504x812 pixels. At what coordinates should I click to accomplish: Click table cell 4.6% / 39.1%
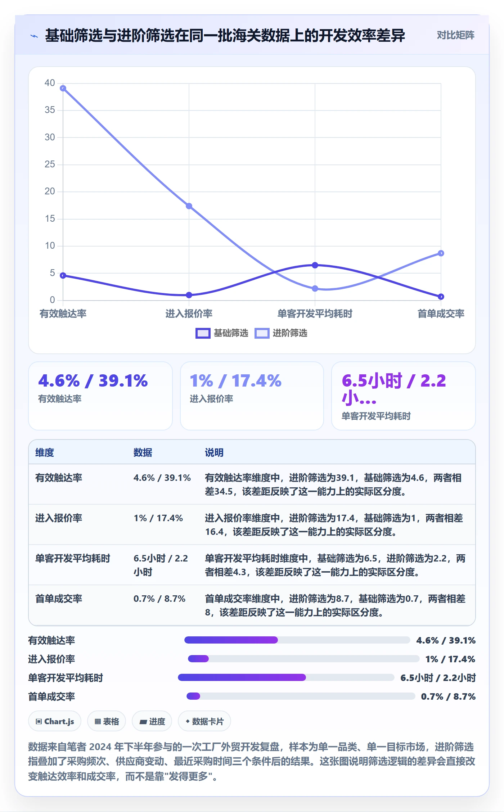tap(162, 478)
